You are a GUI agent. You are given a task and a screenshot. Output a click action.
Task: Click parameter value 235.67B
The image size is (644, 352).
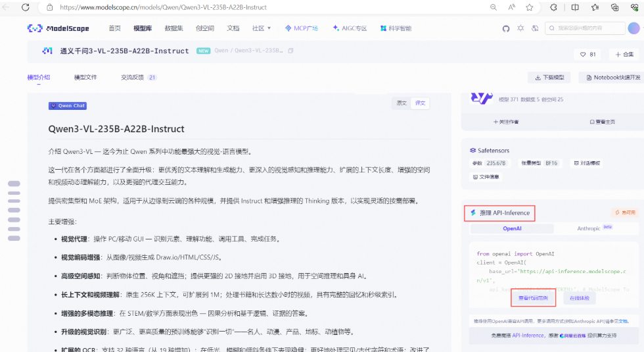[496, 163]
